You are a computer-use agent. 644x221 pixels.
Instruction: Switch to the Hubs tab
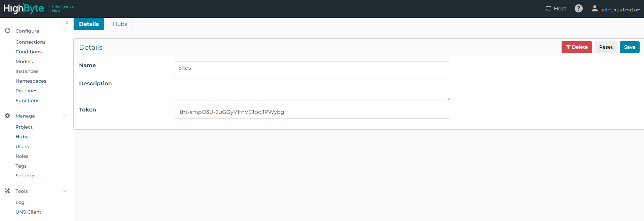coord(120,24)
